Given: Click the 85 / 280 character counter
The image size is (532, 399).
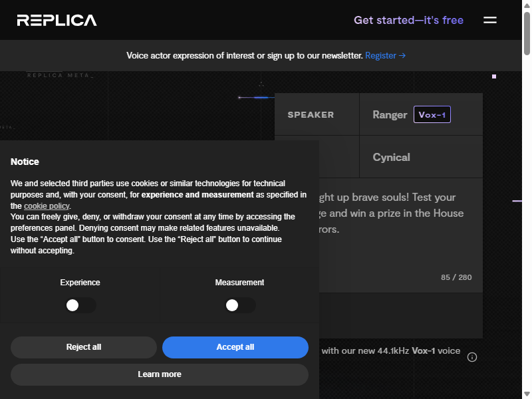Looking at the screenshot, I should pyautogui.click(x=456, y=277).
